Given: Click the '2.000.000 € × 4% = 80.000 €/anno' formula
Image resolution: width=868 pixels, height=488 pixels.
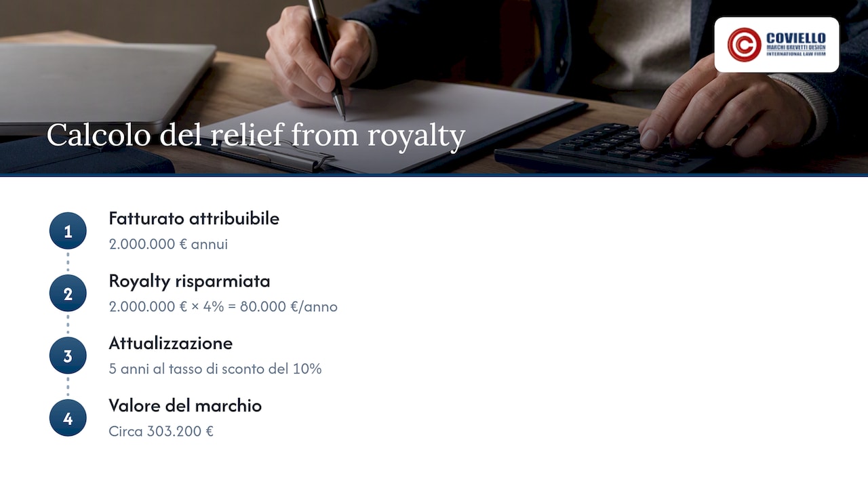Looking at the screenshot, I should (x=223, y=306).
